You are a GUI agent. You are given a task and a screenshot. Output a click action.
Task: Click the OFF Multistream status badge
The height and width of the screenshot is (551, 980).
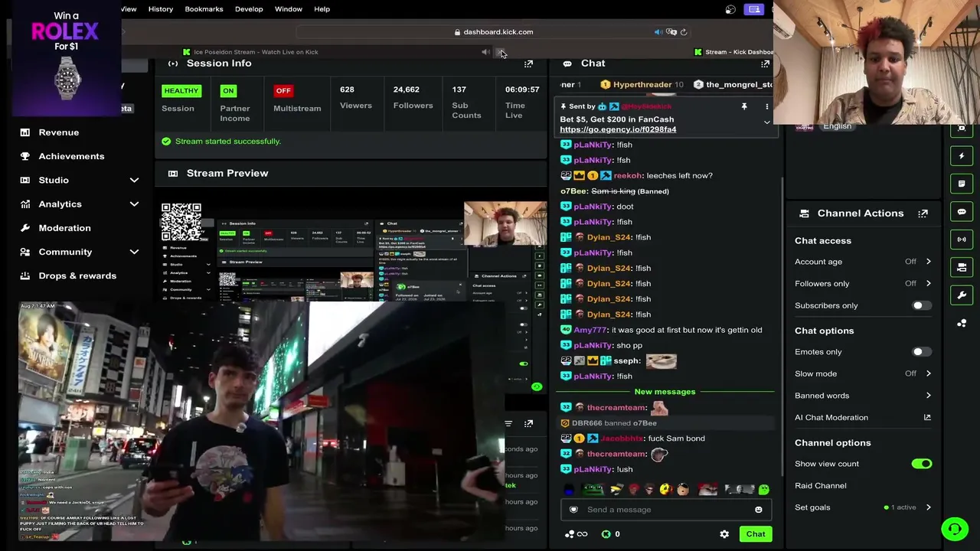(283, 91)
